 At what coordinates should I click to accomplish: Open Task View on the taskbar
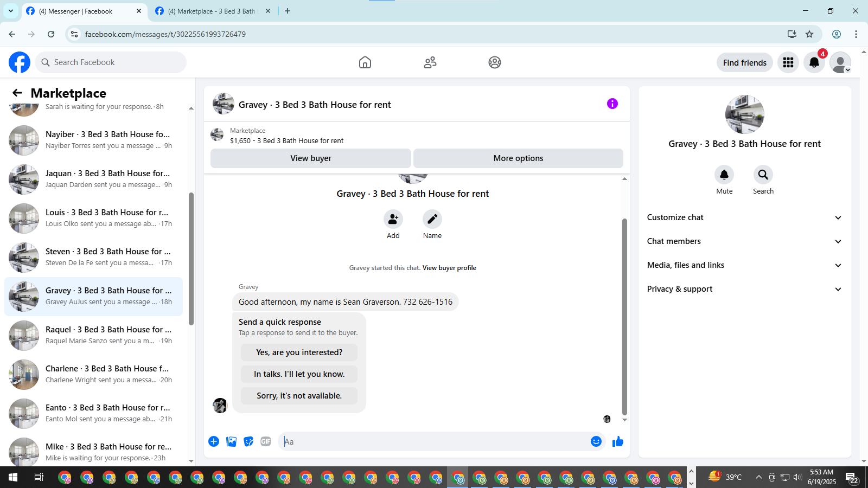click(x=39, y=477)
